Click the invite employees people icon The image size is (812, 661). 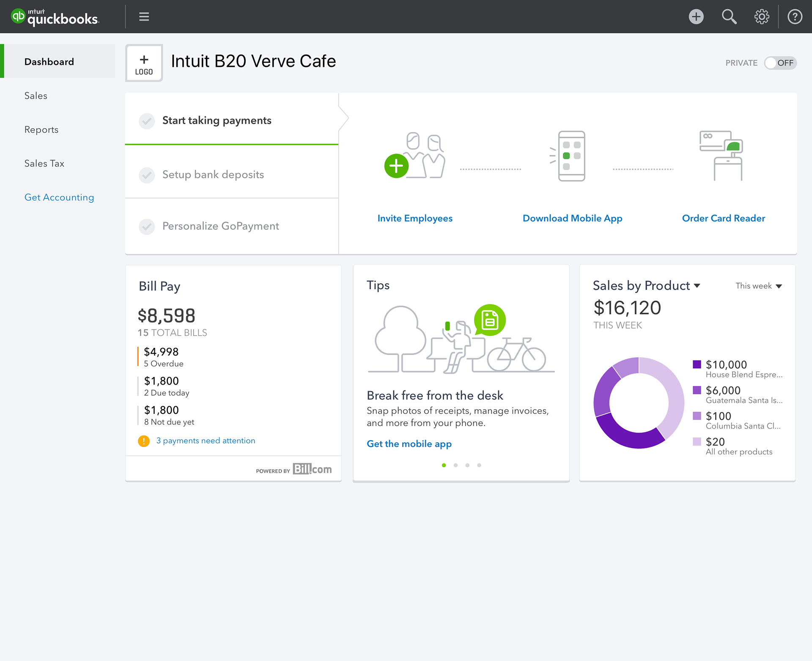tap(415, 155)
